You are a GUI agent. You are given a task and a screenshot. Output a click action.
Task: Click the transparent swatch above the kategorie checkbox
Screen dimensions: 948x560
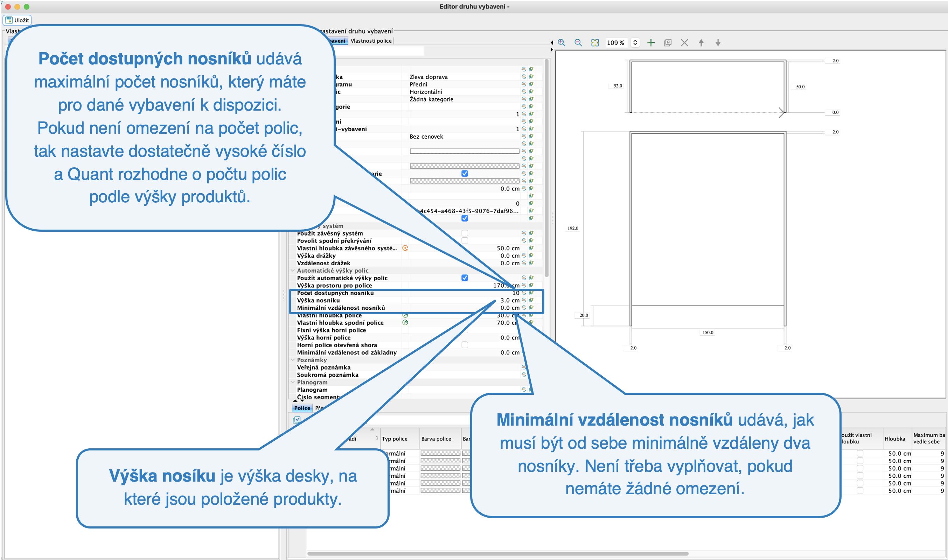(465, 166)
